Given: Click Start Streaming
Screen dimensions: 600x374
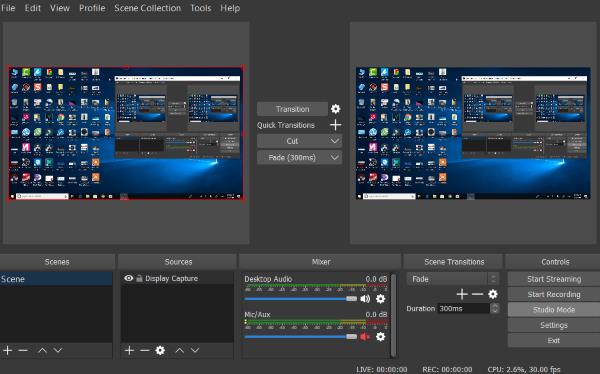Looking at the screenshot, I should coord(554,279).
